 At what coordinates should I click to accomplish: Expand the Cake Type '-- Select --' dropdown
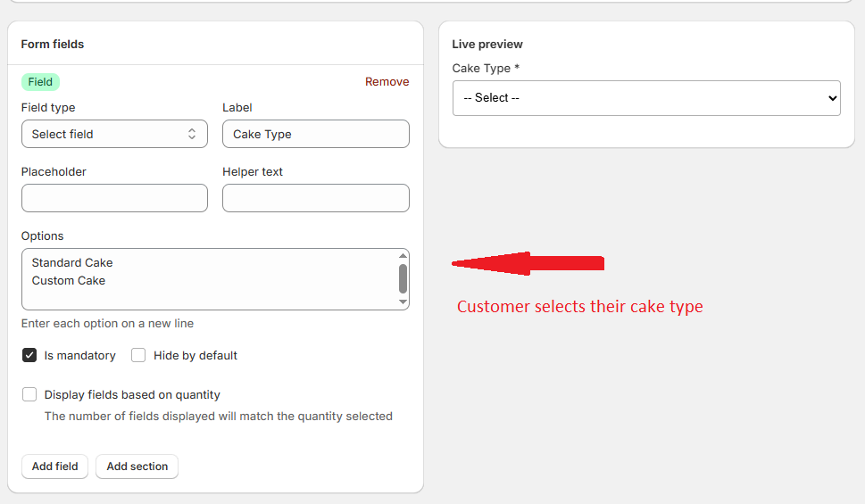coord(645,98)
